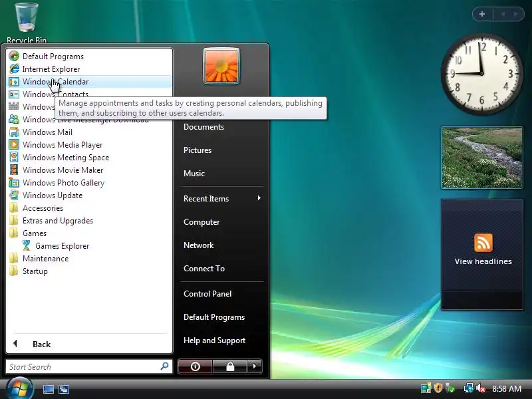Click the Default Programs icon in programs list
Image resolution: width=532 pixels, height=399 pixels.
pos(14,57)
